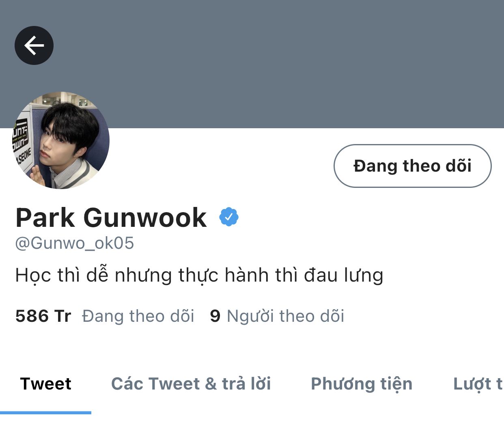504x422 pixels.
Task: Open the 'Phương tiện' media tab
Action: click(x=362, y=383)
